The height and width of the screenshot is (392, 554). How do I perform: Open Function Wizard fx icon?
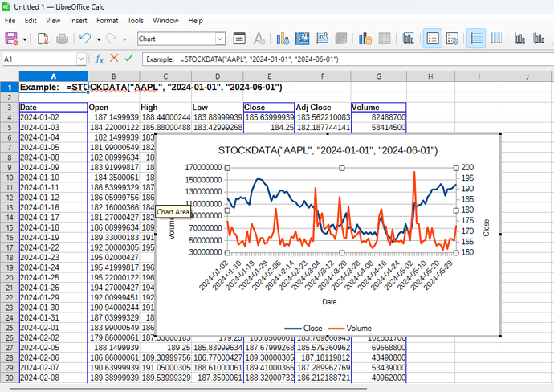point(100,59)
